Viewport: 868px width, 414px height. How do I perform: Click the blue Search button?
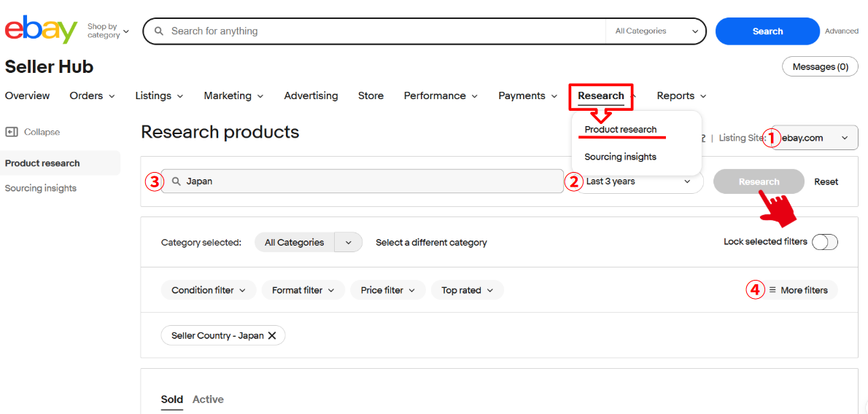[767, 31]
